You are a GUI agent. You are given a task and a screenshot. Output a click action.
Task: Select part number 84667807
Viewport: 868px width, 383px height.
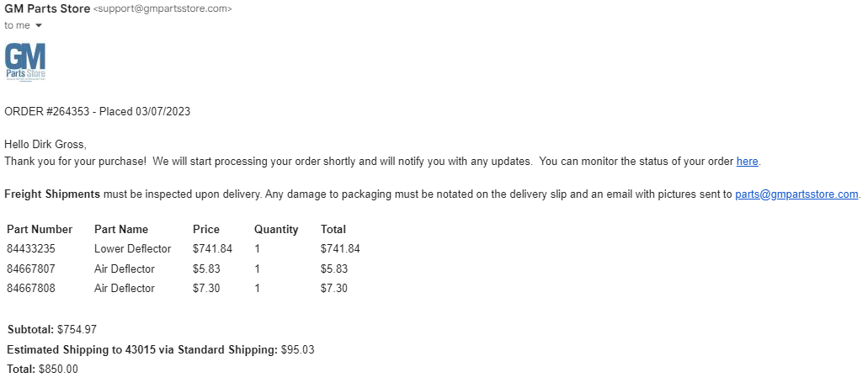tap(31, 269)
